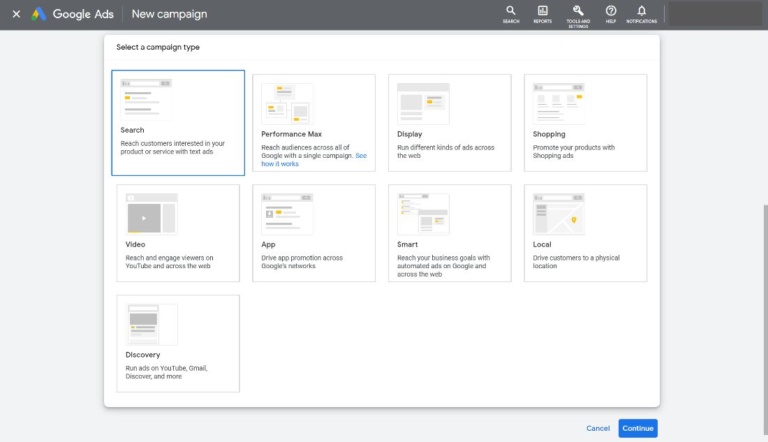Viewport: 768px width, 442px height.
Task: Click the Help question mark icon
Action: [x=610, y=14]
